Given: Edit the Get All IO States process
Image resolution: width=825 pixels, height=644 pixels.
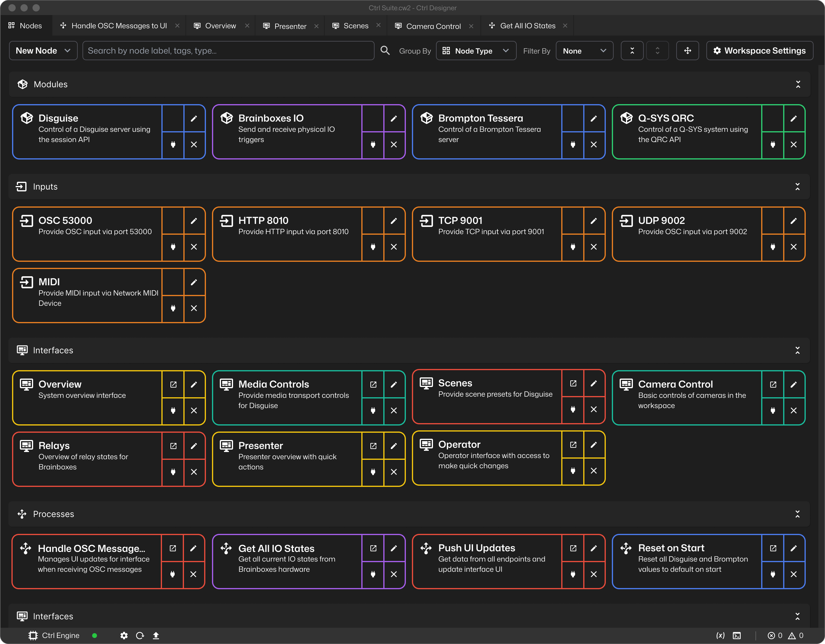Looking at the screenshot, I should (394, 549).
